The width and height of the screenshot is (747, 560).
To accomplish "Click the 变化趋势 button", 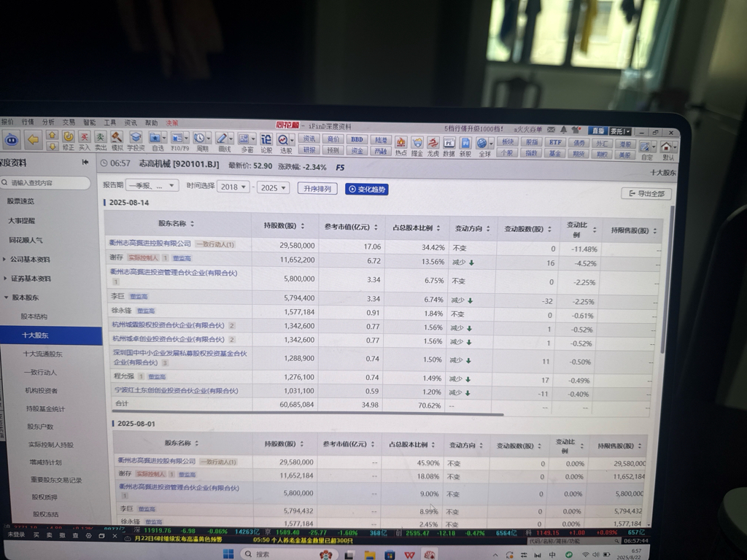I will pos(367,189).
